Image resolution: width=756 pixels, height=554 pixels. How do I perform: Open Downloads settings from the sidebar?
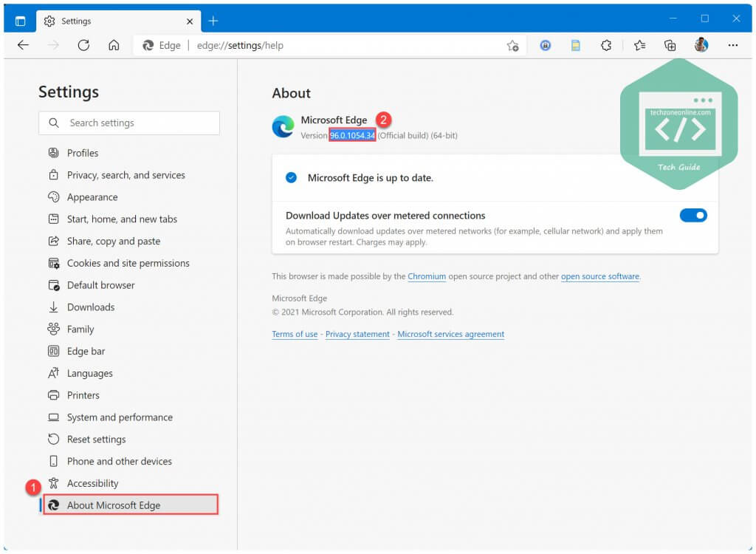coord(93,307)
